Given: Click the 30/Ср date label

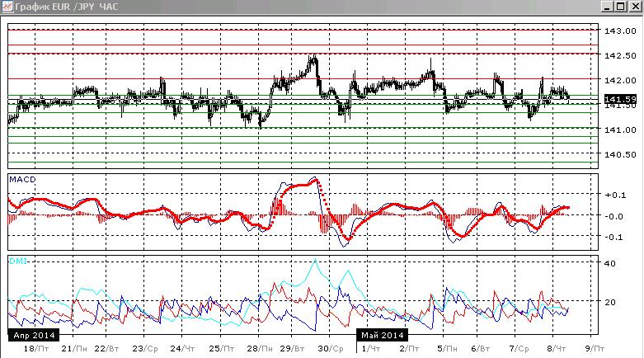Looking at the screenshot, I should (331, 349).
